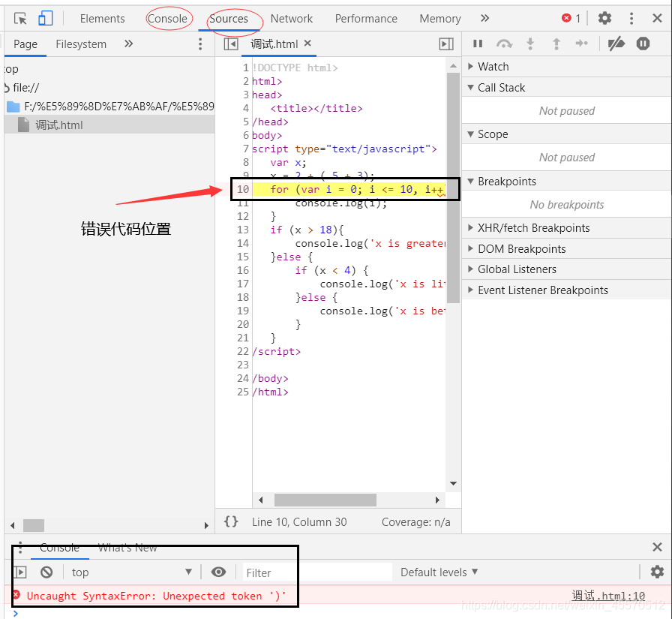Step out of current function
The height and width of the screenshot is (619, 672).
[556, 44]
